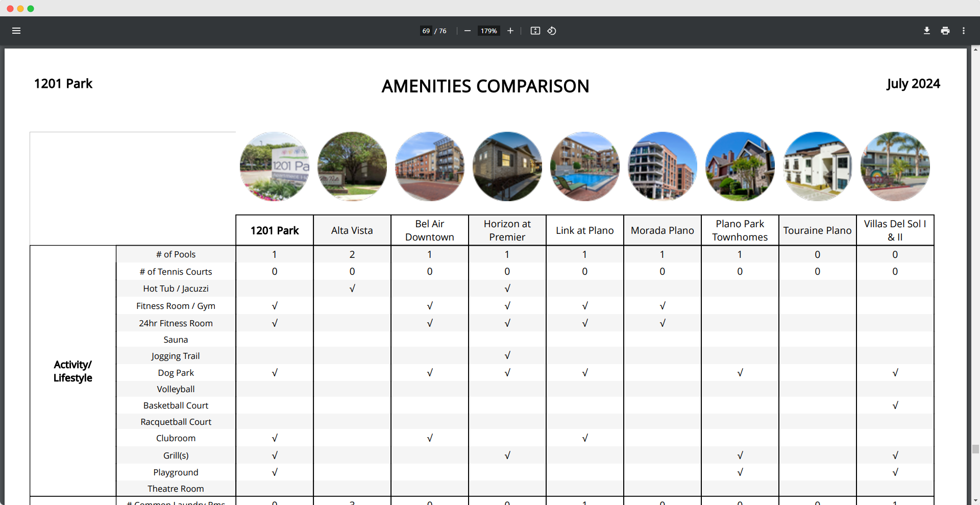Screen dimensions: 980x505
Task: Print the document via printer icon
Action: (945, 31)
